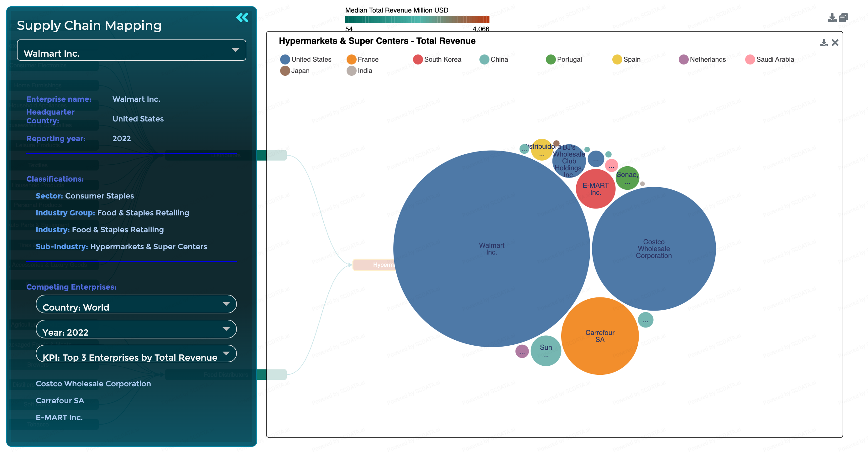Select E-MART Inc. competitor entry
The image size is (868, 469).
tap(59, 417)
